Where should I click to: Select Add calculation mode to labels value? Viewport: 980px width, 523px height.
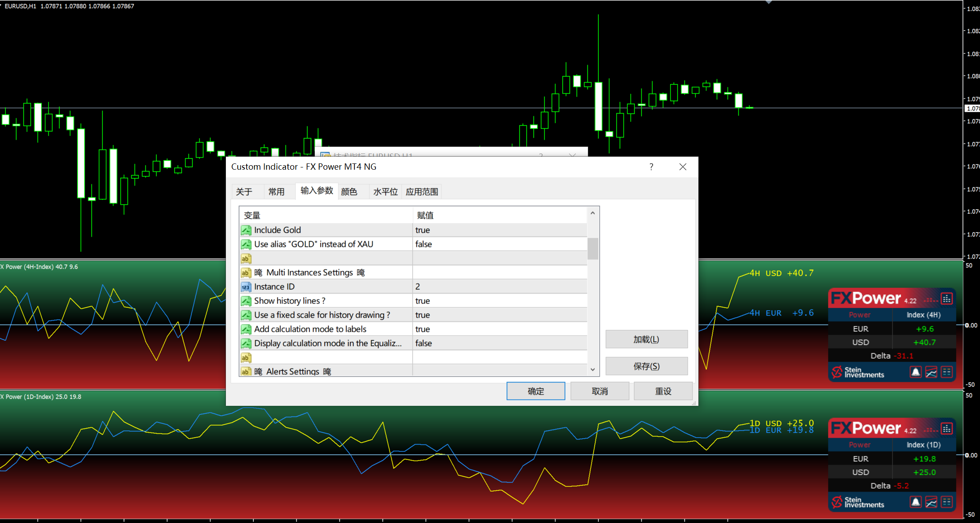pos(499,329)
